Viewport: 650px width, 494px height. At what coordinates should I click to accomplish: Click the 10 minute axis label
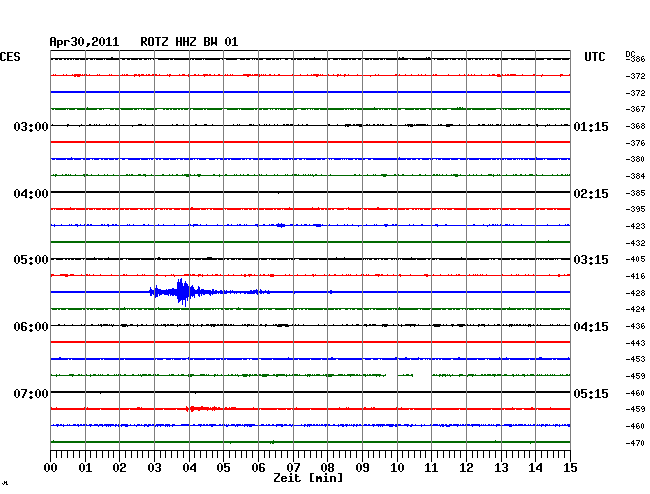tap(397, 468)
